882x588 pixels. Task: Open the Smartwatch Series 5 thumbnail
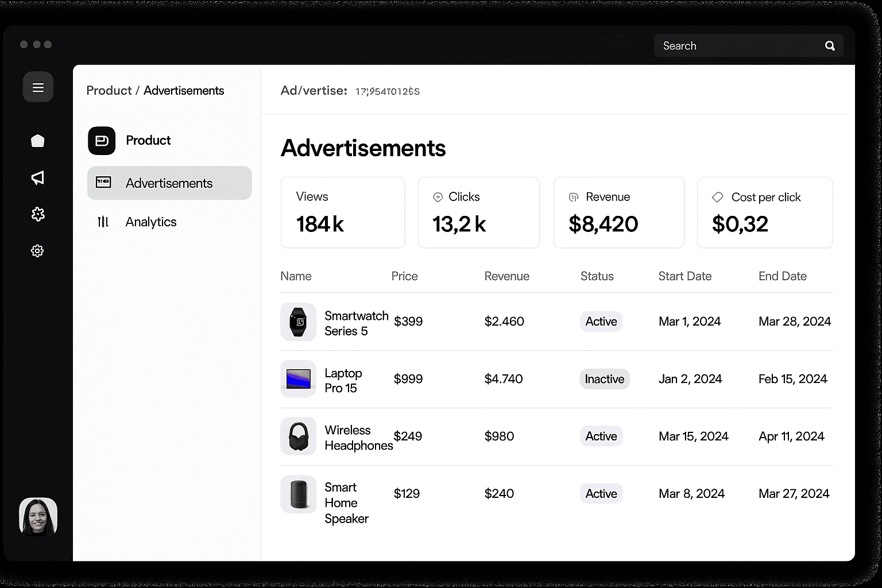[x=298, y=322]
